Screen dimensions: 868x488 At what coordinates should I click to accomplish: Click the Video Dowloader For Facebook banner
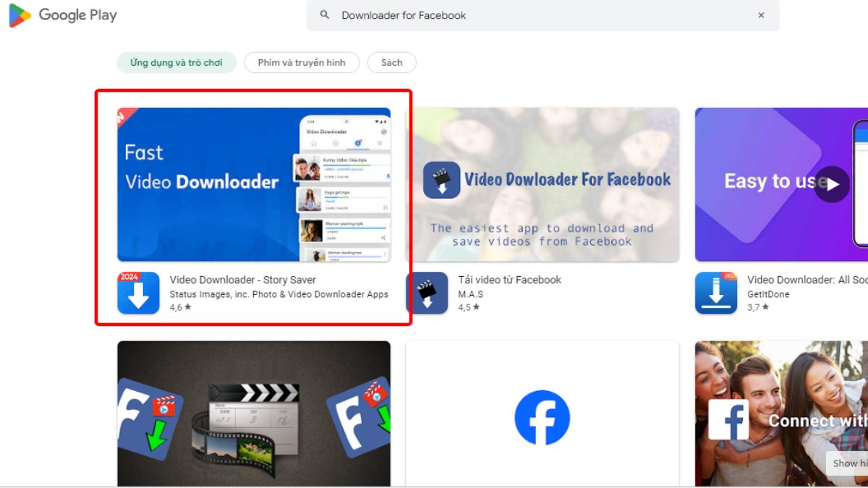(x=542, y=184)
